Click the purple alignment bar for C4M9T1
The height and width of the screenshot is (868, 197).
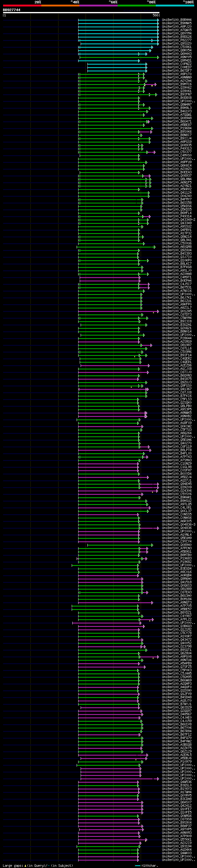click(110, 277)
